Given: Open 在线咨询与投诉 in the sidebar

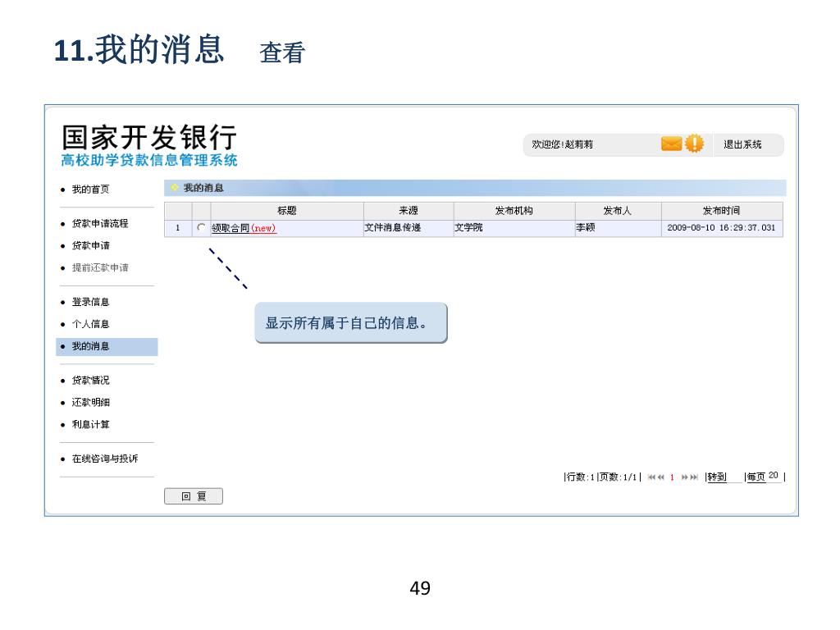Looking at the screenshot, I should pyautogui.click(x=105, y=458).
